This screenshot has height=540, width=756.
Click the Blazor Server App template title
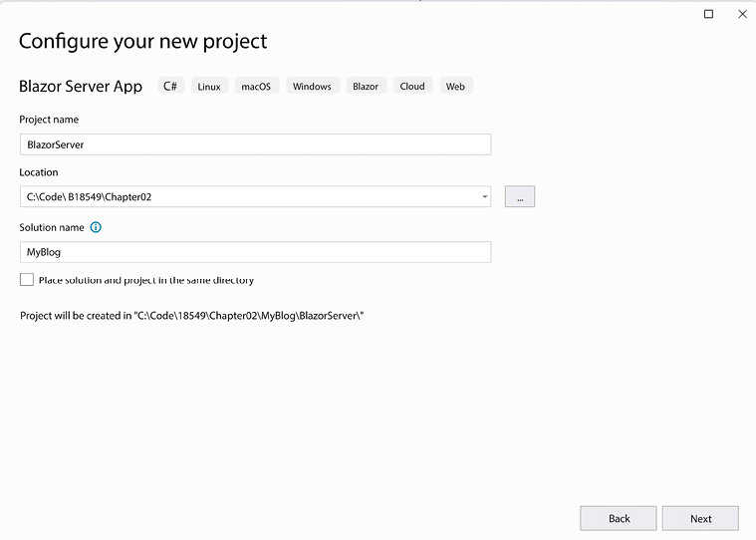coord(81,87)
